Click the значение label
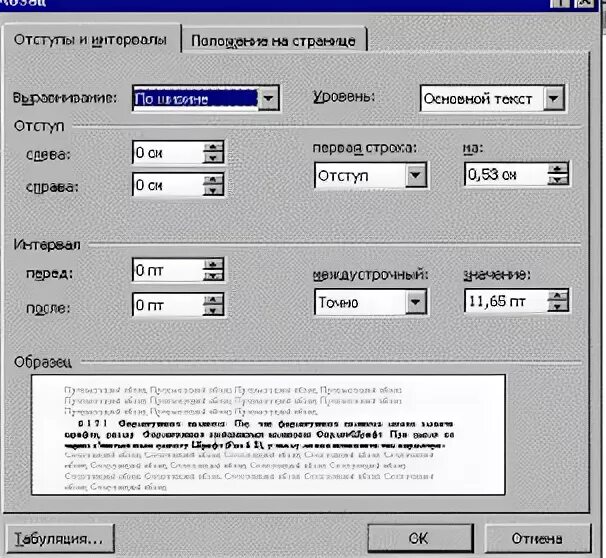This screenshot has height=558, width=606. pyautogui.click(x=497, y=275)
